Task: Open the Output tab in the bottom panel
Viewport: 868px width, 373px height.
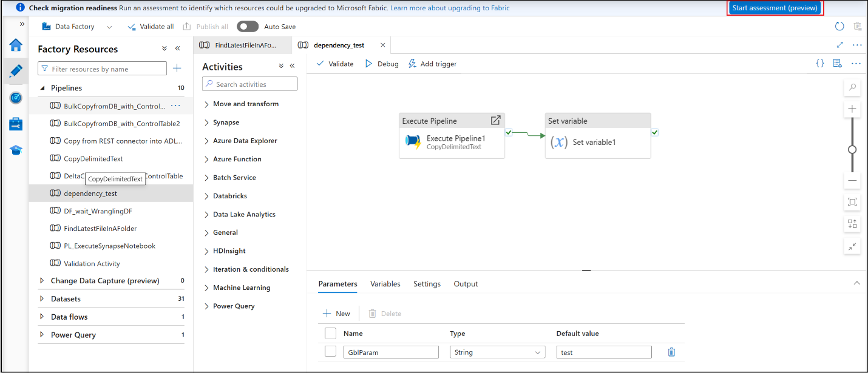Action: (x=465, y=284)
